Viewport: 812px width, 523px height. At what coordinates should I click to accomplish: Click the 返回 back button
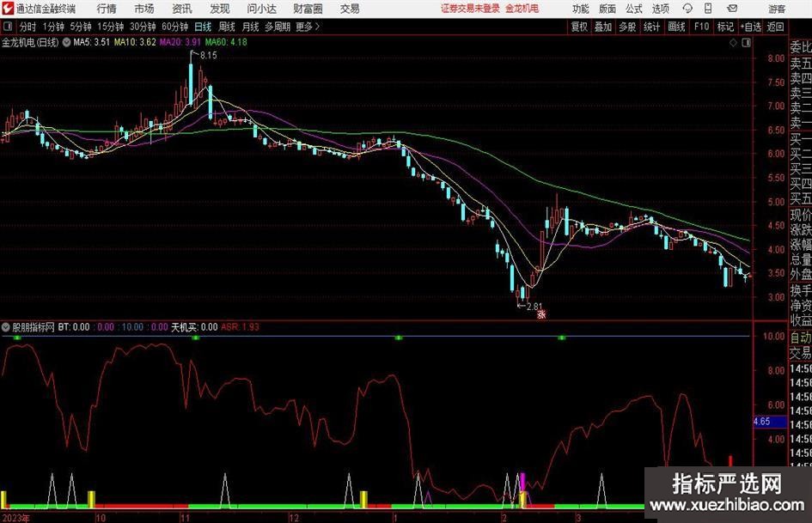pyautogui.click(x=775, y=27)
